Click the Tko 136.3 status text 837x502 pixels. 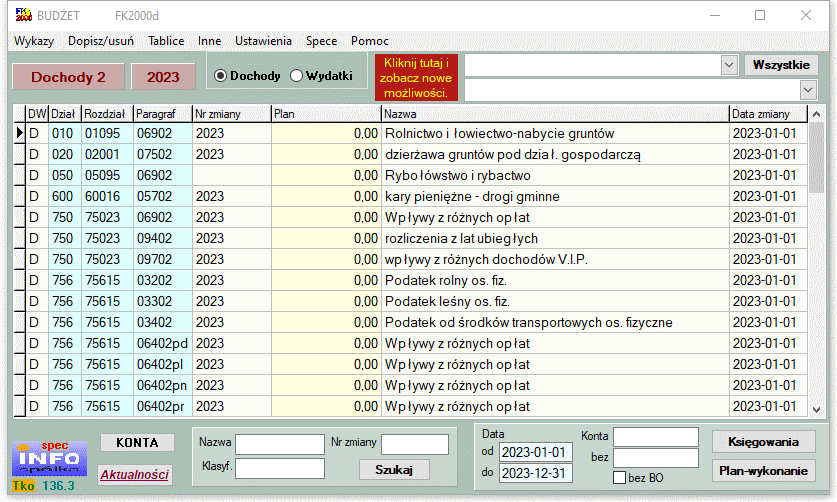point(44,485)
